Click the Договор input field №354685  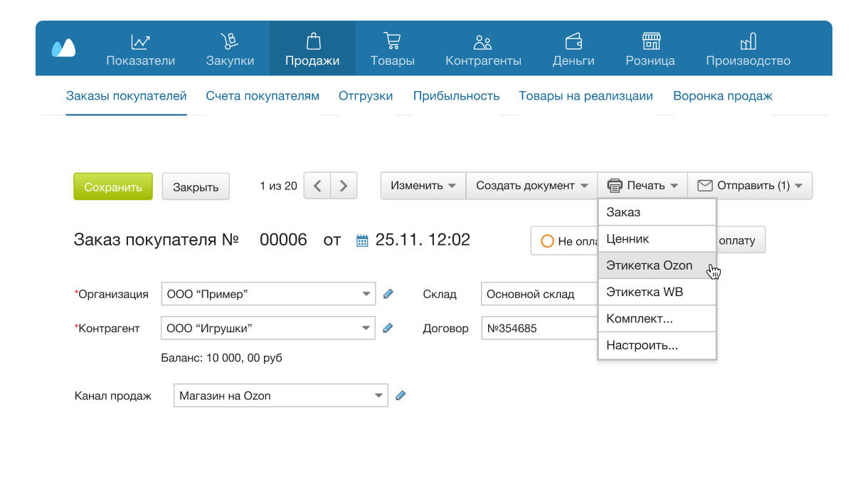(541, 328)
